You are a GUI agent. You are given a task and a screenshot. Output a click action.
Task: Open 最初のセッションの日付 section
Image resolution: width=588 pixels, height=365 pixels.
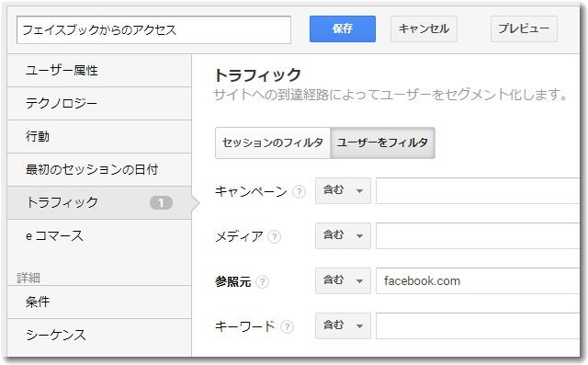tap(99, 169)
